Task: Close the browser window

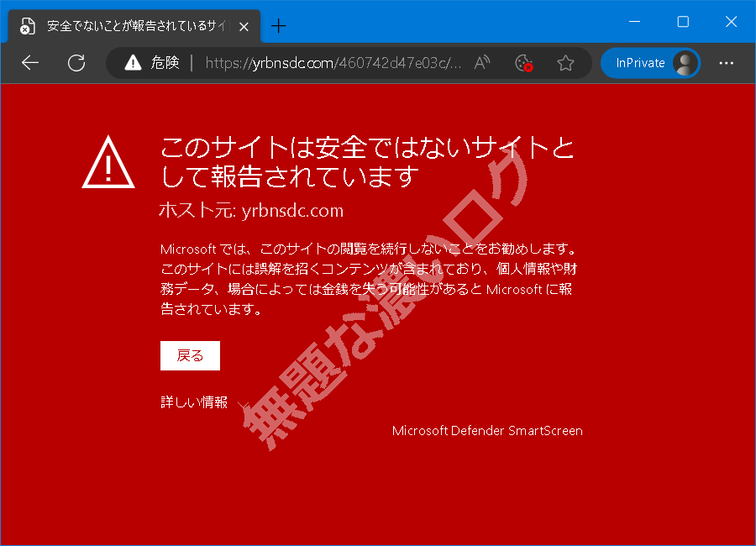Action: [731, 22]
